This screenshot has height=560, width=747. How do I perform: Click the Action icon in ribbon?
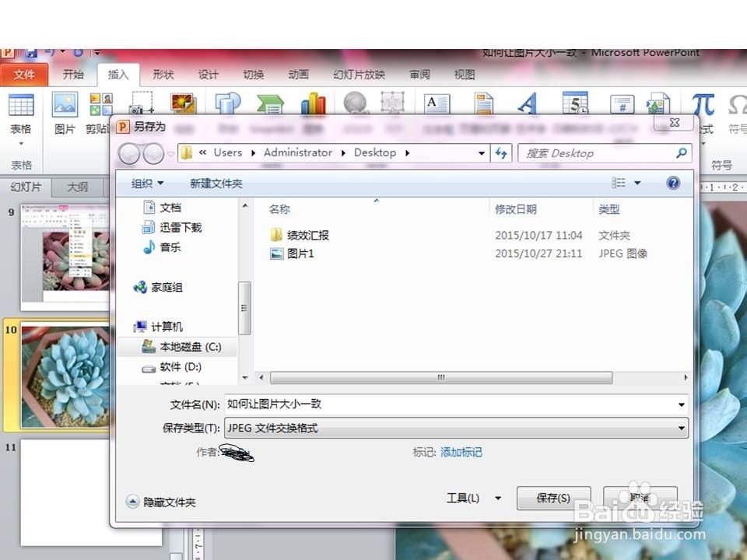392,103
